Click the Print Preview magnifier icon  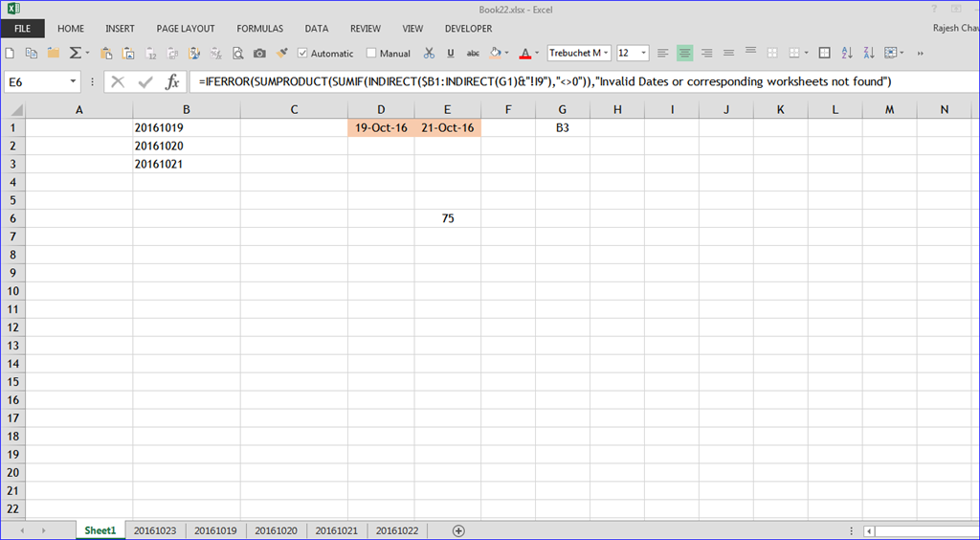pos(237,53)
